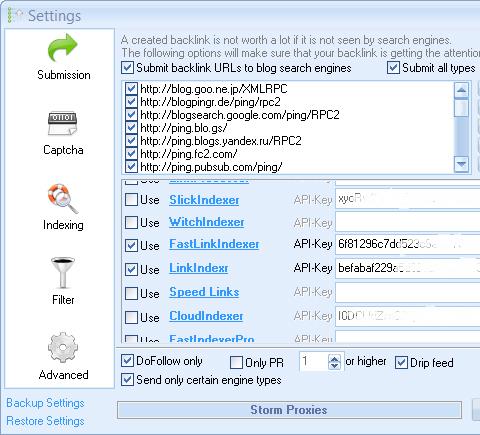Open the Submission settings green arrow icon
Viewport: 480px width, 435px height.
[x=63, y=47]
